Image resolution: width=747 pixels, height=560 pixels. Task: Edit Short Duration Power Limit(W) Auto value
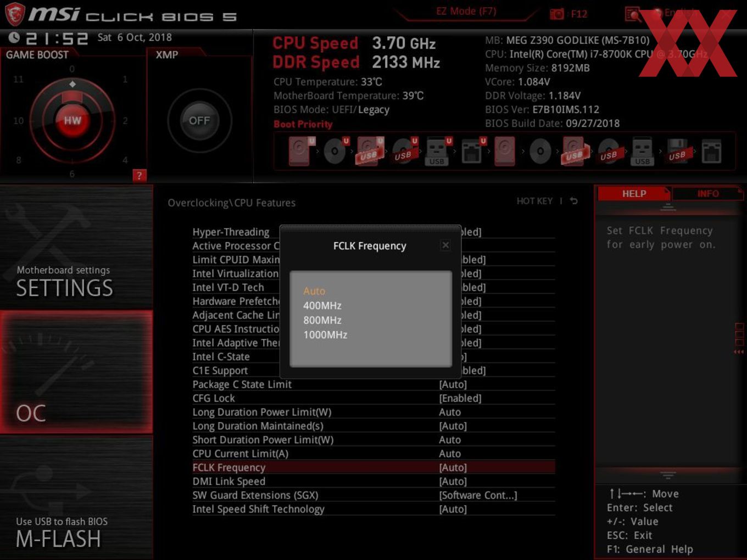coord(450,440)
